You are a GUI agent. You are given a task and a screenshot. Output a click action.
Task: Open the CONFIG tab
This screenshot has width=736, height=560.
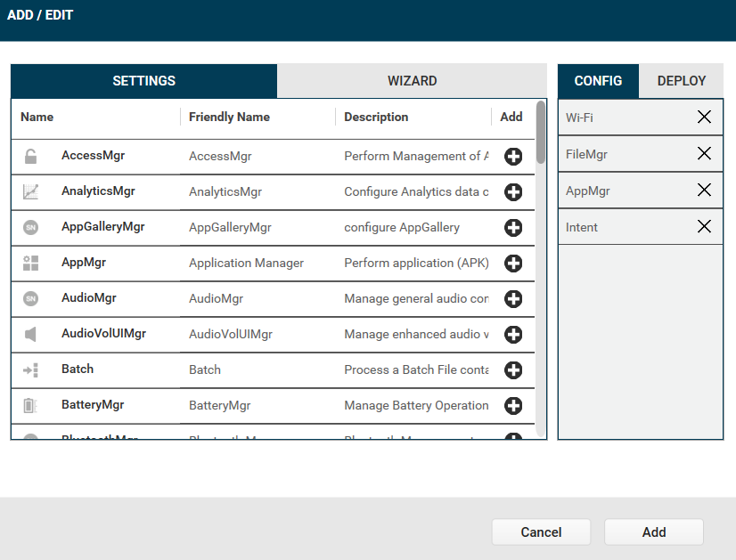point(599,81)
